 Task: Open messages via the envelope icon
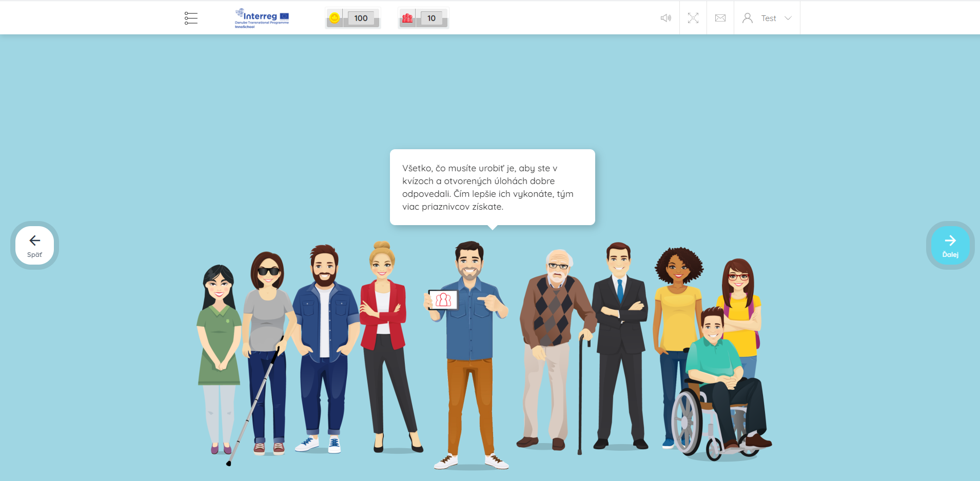tap(720, 18)
